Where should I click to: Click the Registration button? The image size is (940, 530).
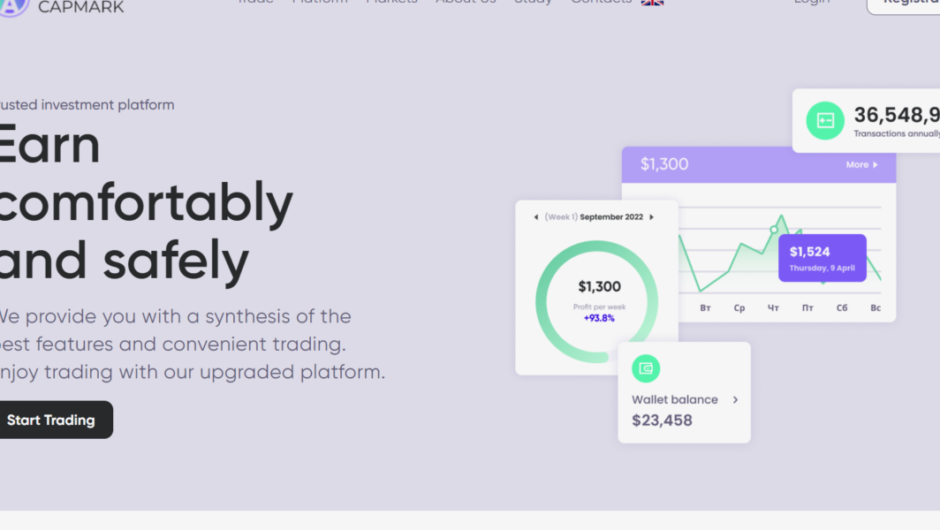point(905,4)
